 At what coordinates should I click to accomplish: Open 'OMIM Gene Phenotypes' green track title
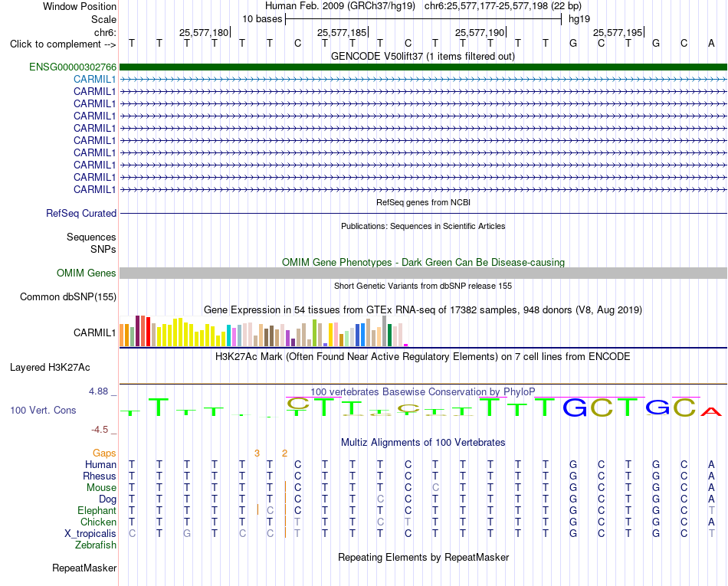(423, 262)
